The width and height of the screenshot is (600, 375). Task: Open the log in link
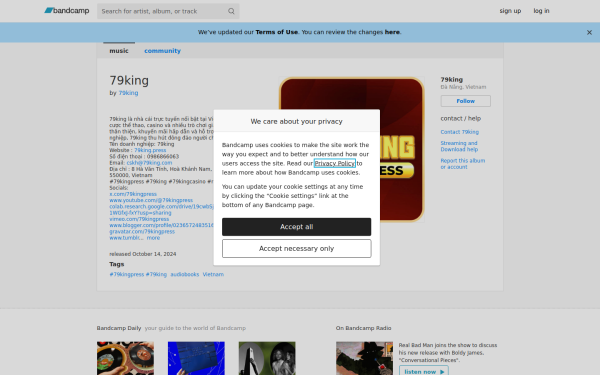click(541, 11)
